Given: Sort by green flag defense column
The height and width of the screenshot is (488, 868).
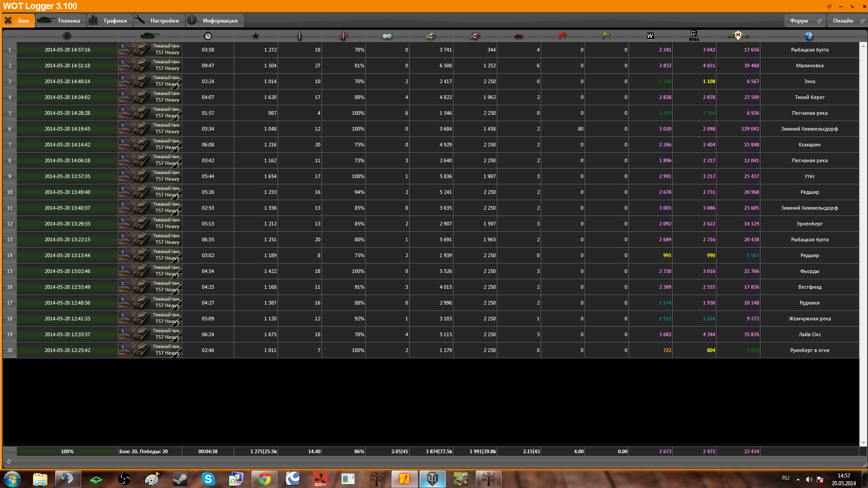Looking at the screenshot, I should (x=606, y=35).
